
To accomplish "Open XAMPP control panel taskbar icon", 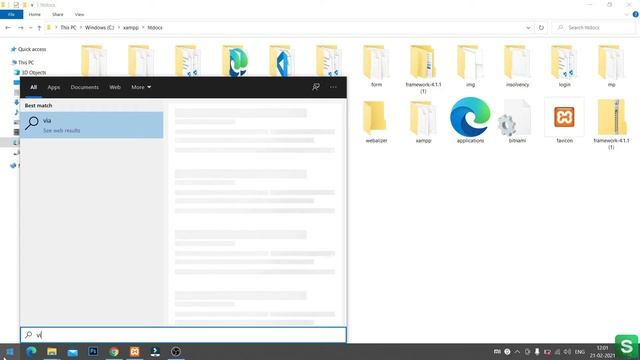I will (x=135, y=351).
